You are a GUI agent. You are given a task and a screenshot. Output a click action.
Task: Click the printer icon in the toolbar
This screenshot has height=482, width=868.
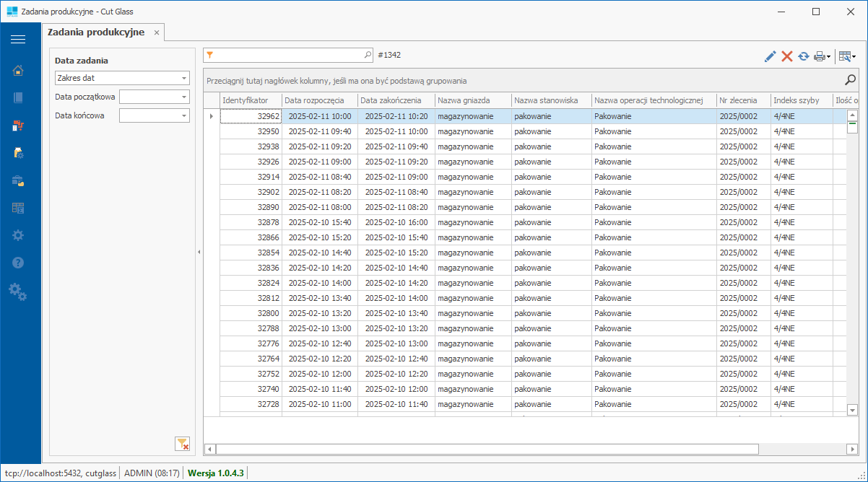(820, 56)
